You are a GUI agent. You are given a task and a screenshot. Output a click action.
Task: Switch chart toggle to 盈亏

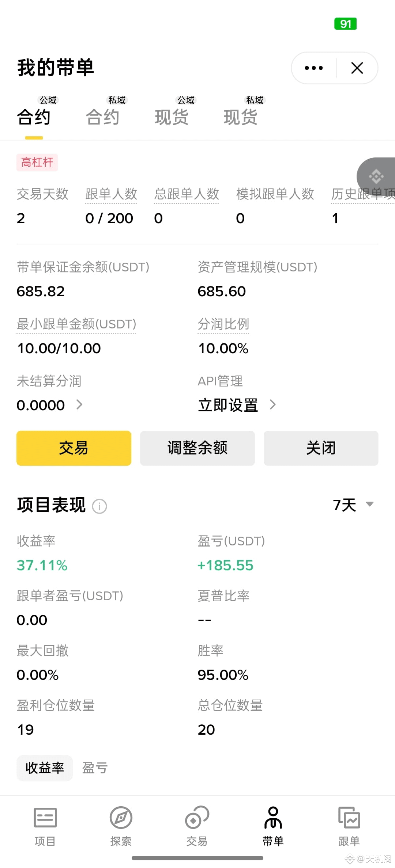95,768
